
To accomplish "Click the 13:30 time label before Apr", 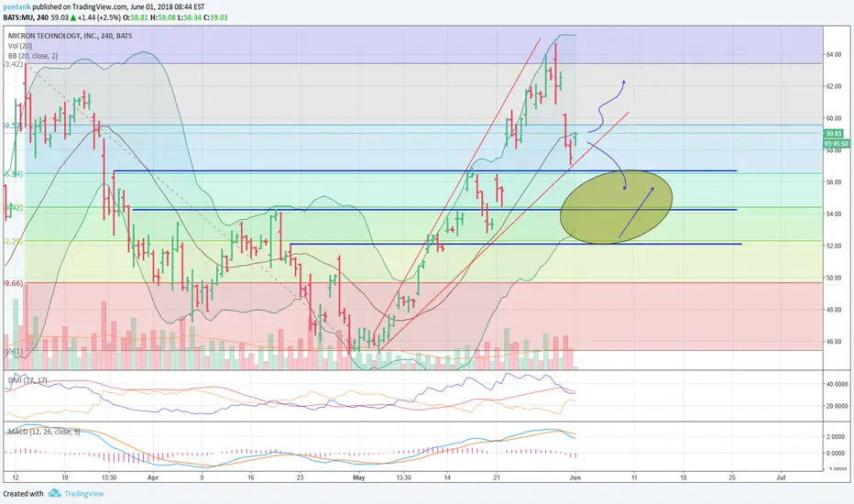I will click(108, 477).
